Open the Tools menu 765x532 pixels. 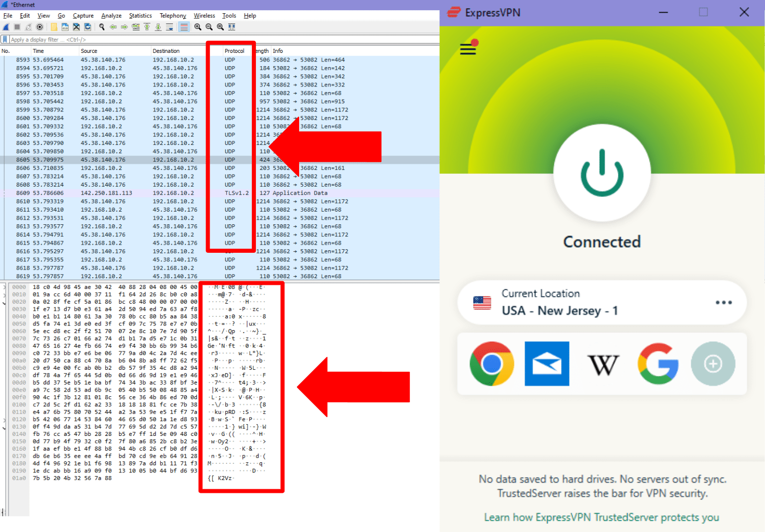point(229,16)
